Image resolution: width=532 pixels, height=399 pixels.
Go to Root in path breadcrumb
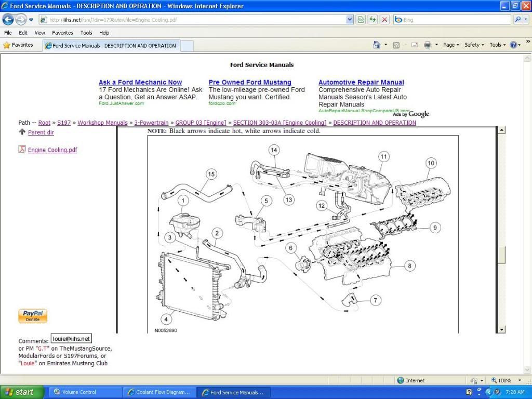44,123
